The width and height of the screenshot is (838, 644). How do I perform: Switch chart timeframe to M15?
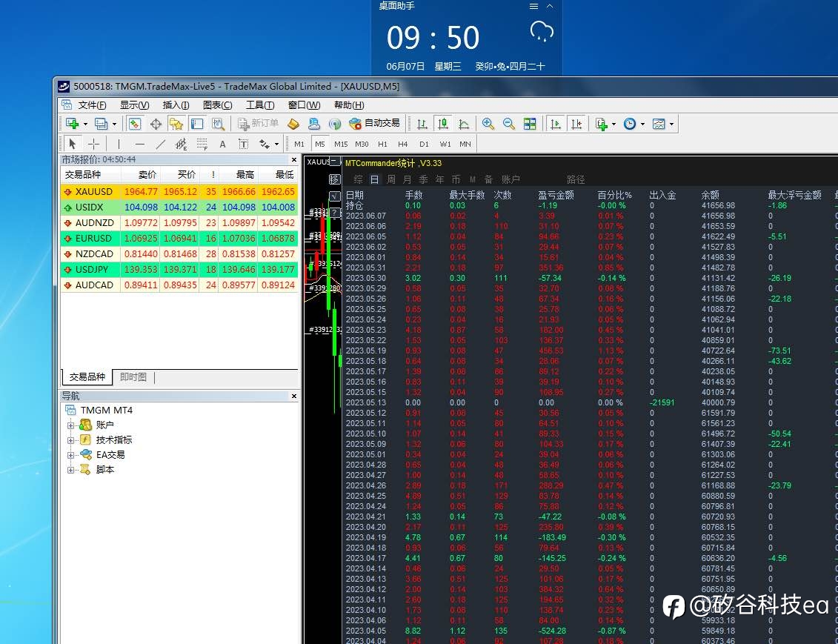click(341, 144)
